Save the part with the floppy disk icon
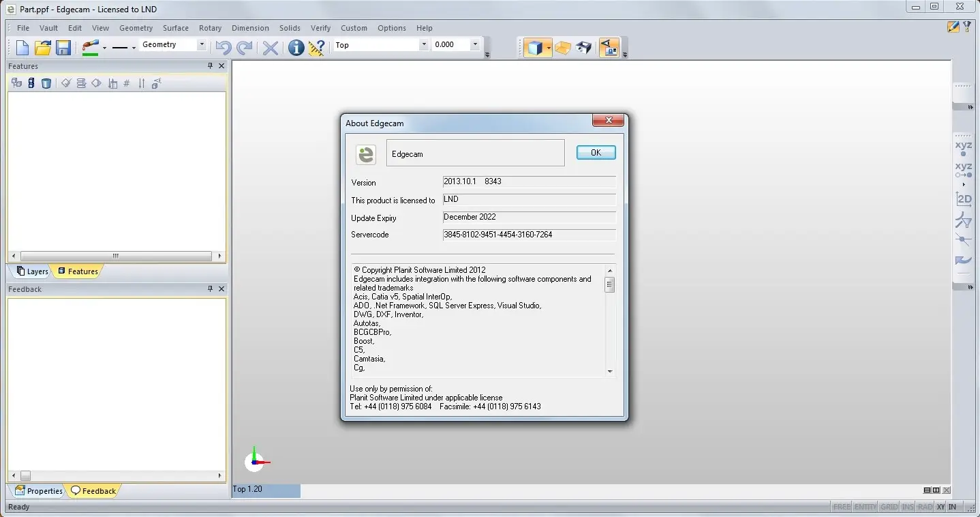980x517 pixels. pos(63,47)
